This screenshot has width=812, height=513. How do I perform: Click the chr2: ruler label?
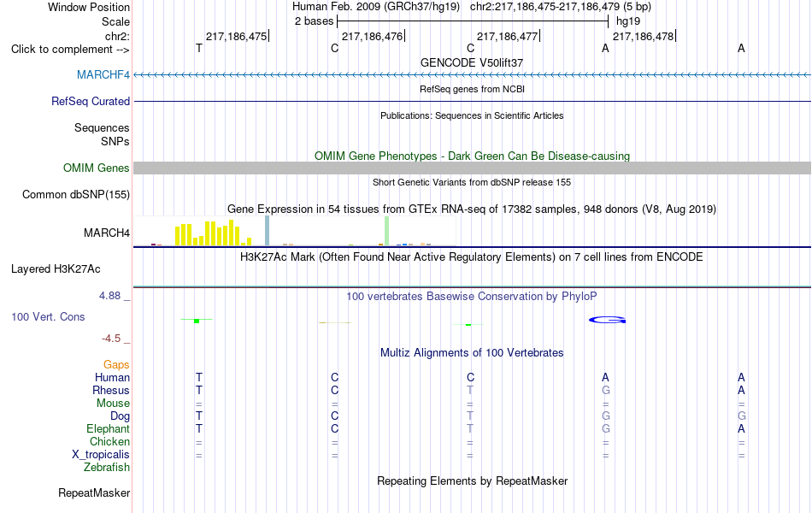pos(118,36)
